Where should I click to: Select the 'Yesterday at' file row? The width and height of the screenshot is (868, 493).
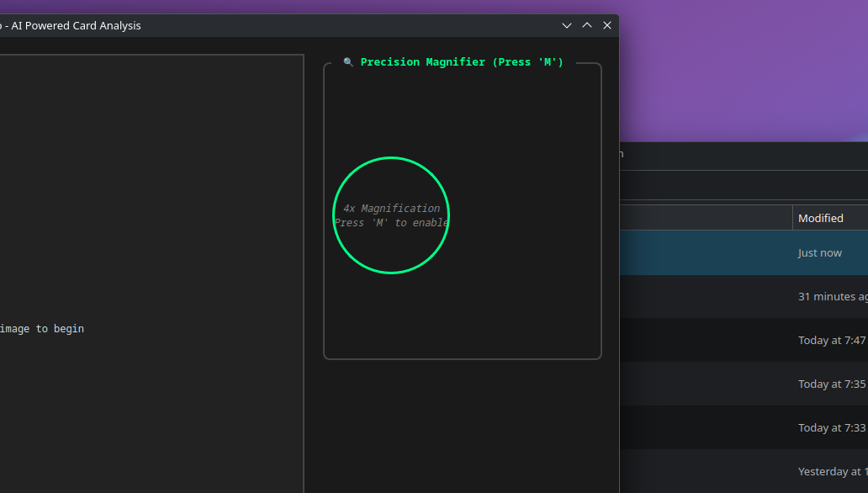click(744, 471)
